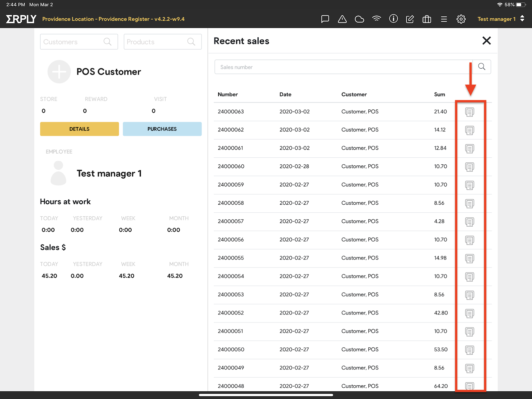Open receipt icon for sale 24000052
Screen dimensions: 532x399
(469, 313)
